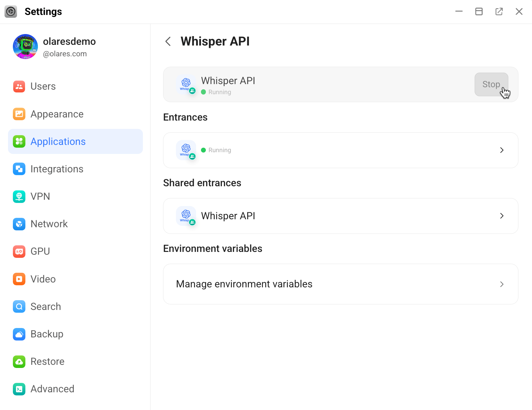Image resolution: width=532 pixels, height=410 pixels.
Task: Click the VPN globe icon
Action: [19, 197]
